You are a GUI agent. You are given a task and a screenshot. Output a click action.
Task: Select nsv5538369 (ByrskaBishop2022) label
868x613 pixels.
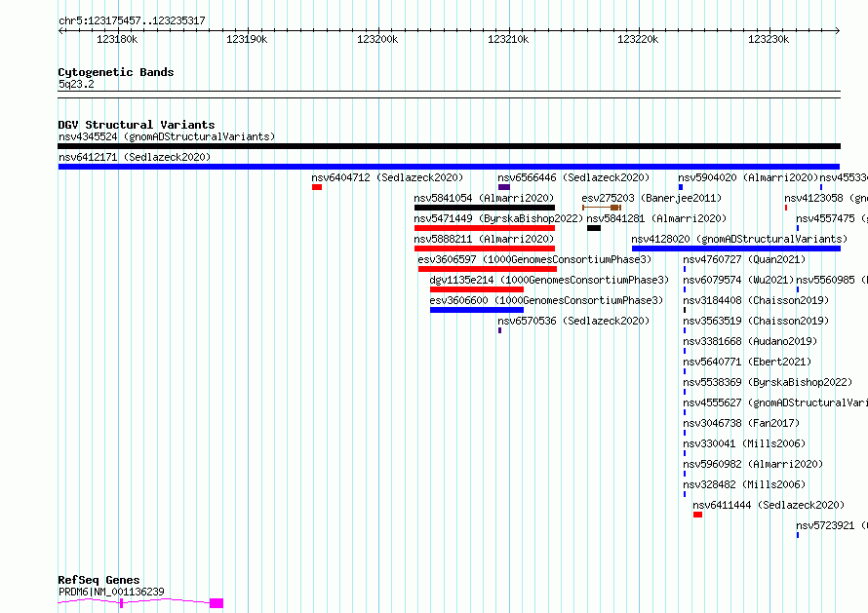(x=768, y=382)
